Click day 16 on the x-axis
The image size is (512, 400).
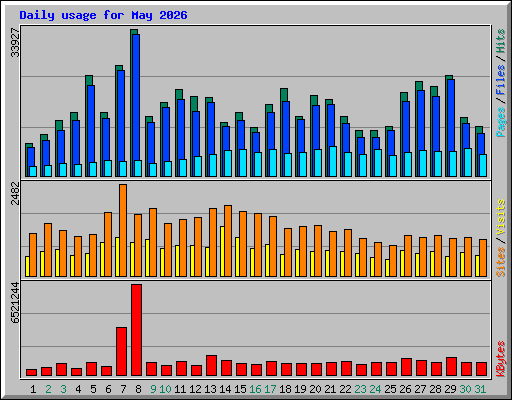pos(255,389)
